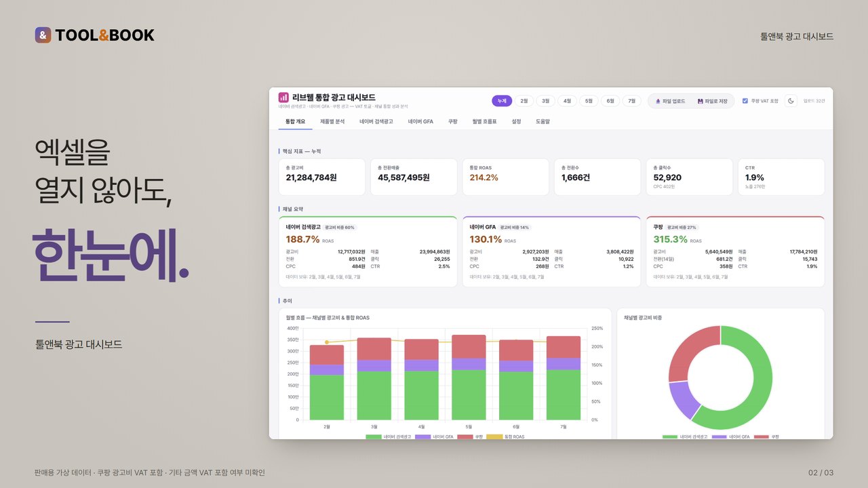The width and height of the screenshot is (868, 488).
Task: Click the 광고비 비중 14% badge
Action: (x=515, y=227)
